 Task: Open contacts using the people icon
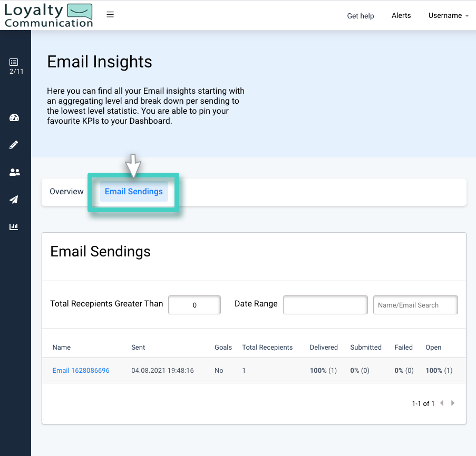(15, 172)
